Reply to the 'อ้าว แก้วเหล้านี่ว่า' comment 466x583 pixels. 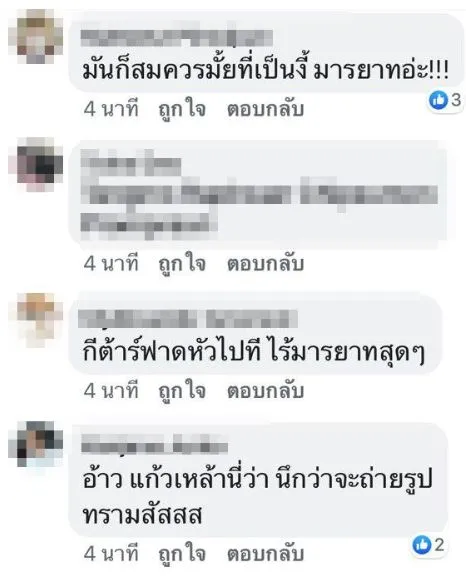[265, 554]
